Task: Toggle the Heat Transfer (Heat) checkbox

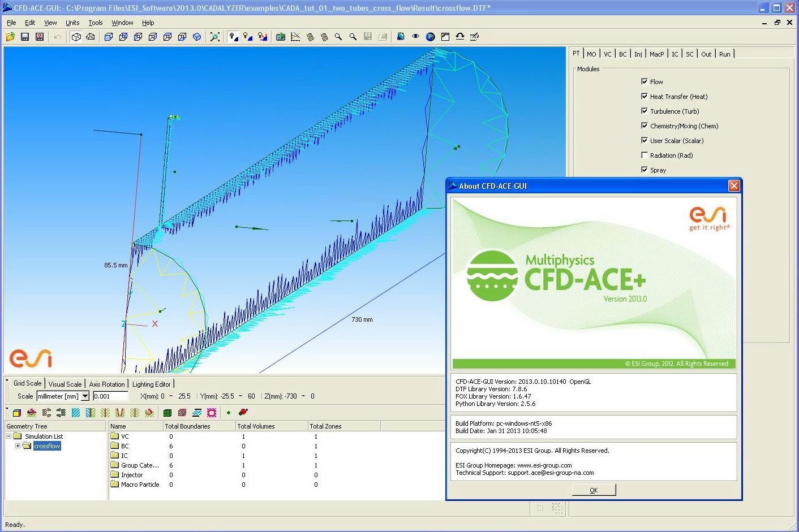Action: pos(644,96)
